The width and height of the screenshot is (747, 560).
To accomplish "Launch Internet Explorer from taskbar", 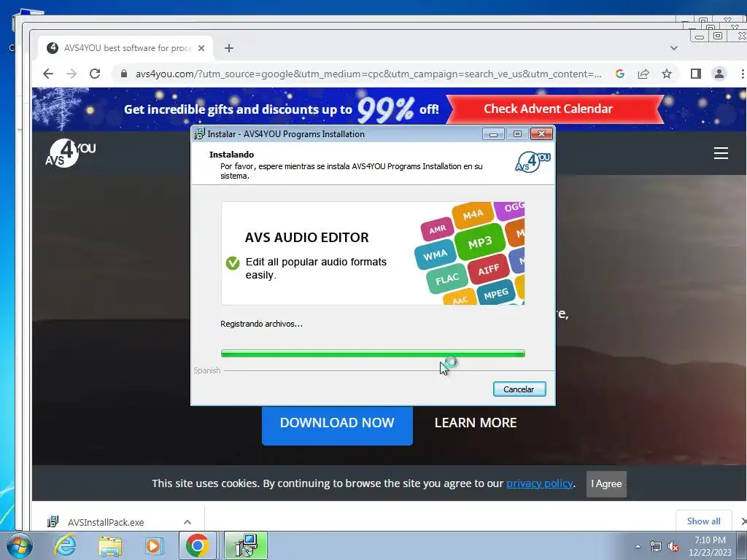I will [65, 545].
